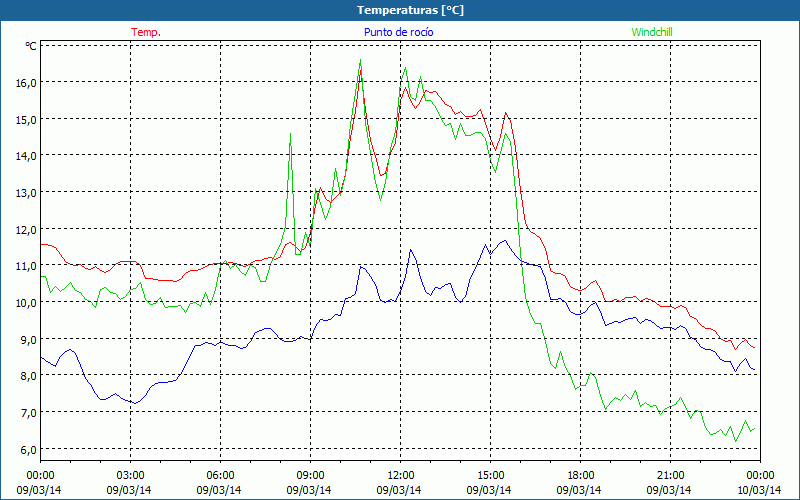
Task: Click the 10/03/14 date label
Action: 759,490
